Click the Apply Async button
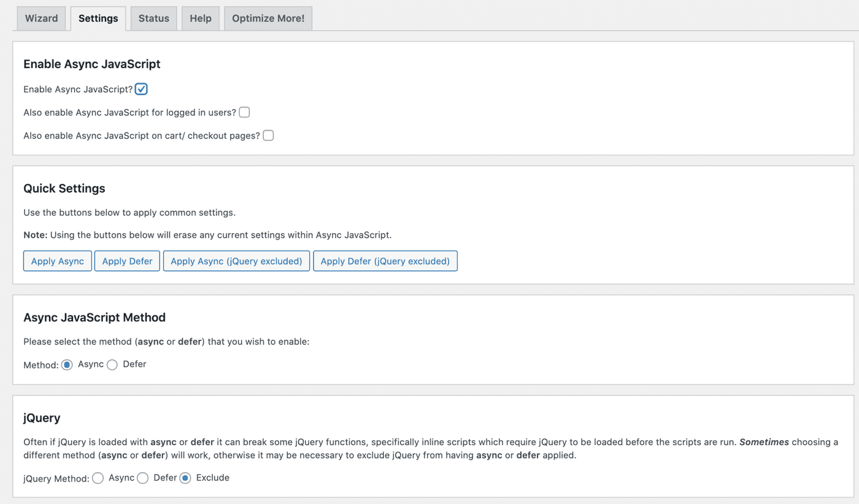859x504 pixels. point(58,261)
